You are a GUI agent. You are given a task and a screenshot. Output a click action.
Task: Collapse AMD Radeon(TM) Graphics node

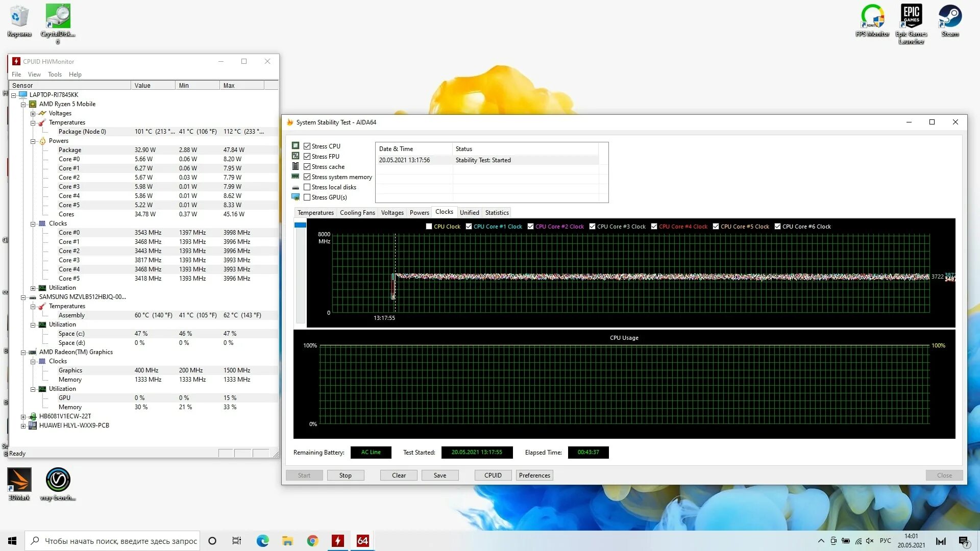click(x=23, y=353)
